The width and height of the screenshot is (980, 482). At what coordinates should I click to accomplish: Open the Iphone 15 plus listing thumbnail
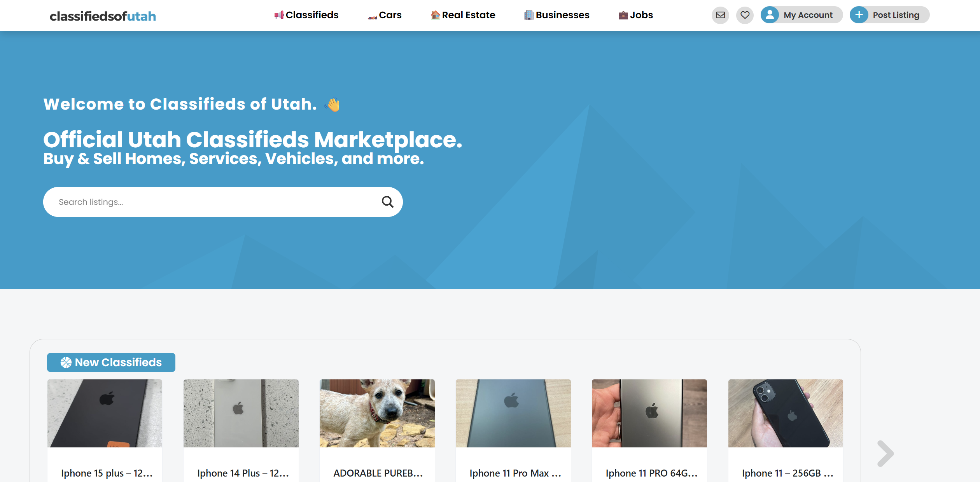(x=105, y=413)
